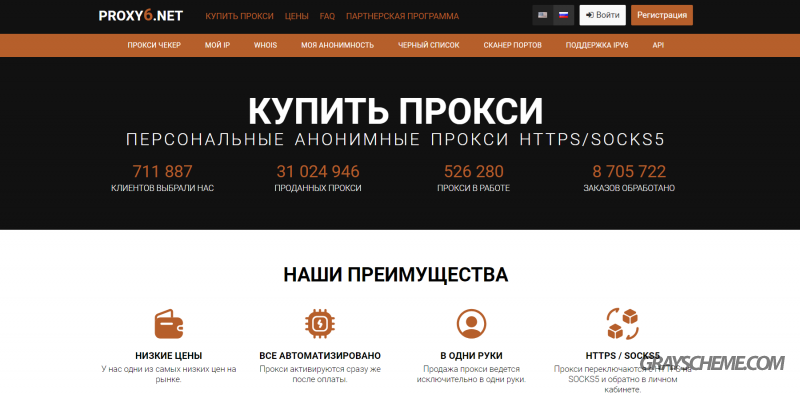Viewport: 800px width, 395px height.
Task: Click the Войти login button
Action: tap(603, 15)
